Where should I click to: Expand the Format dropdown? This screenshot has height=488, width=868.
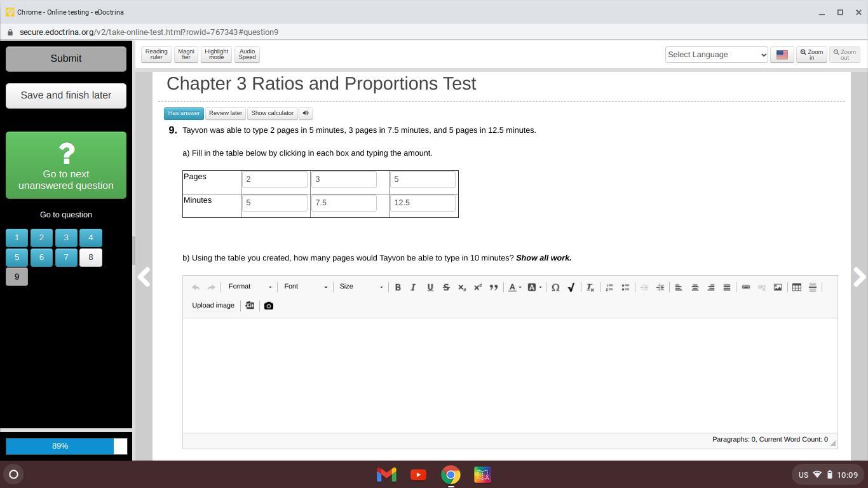(250, 287)
